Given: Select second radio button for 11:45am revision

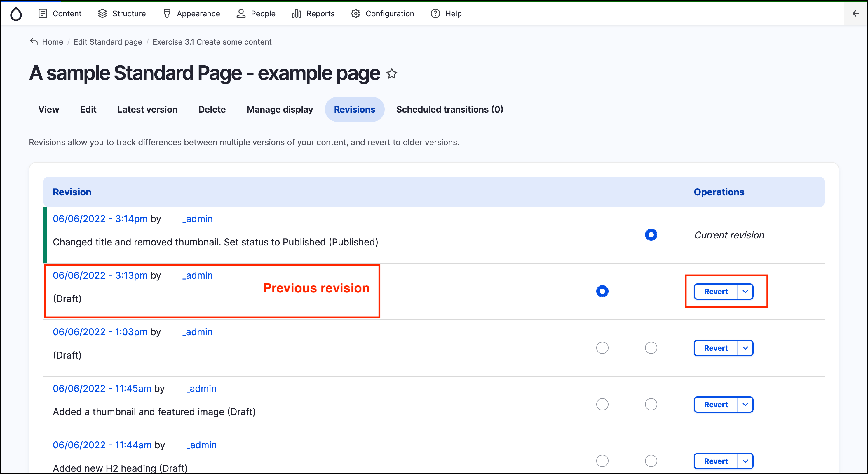Looking at the screenshot, I should [651, 404].
